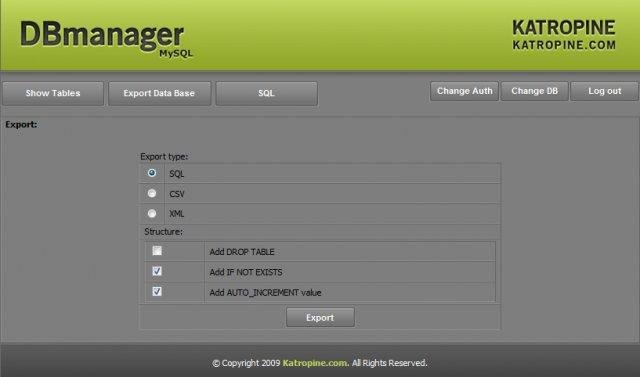Click the 'Structure:' heading text
The height and width of the screenshot is (377, 640).
point(164,232)
